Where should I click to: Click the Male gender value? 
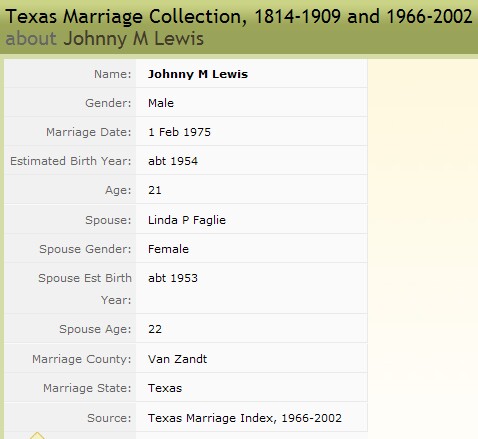(161, 103)
